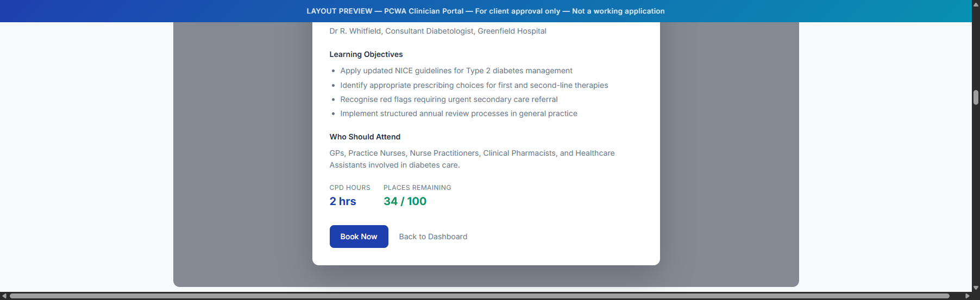Click the vertical scrollbar thumb
The image size is (980, 300).
pos(976,98)
